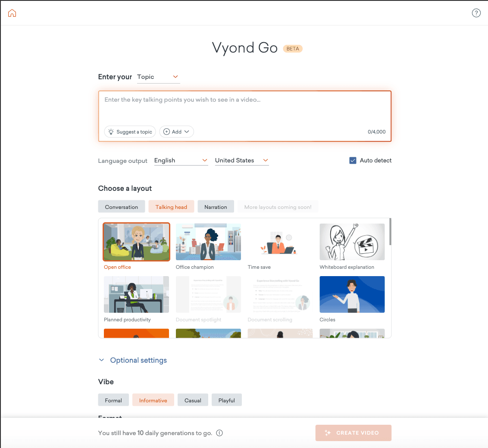Select the Open office layout thumbnail
488x448 pixels.
coord(136,242)
